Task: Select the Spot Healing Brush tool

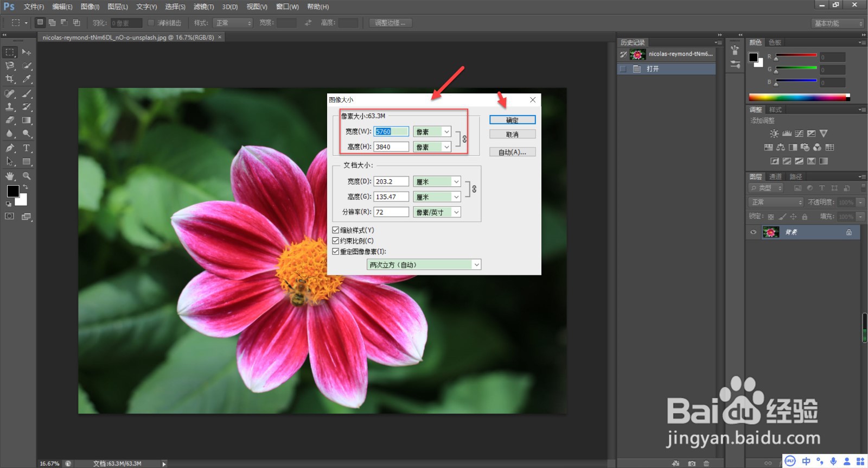Action: 10,93
